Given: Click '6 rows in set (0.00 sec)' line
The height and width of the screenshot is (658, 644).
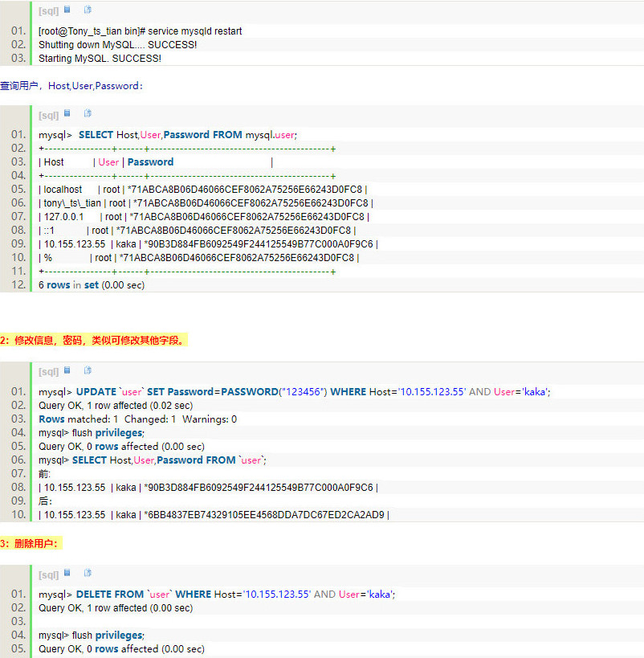Looking at the screenshot, I should click(92, 285).
